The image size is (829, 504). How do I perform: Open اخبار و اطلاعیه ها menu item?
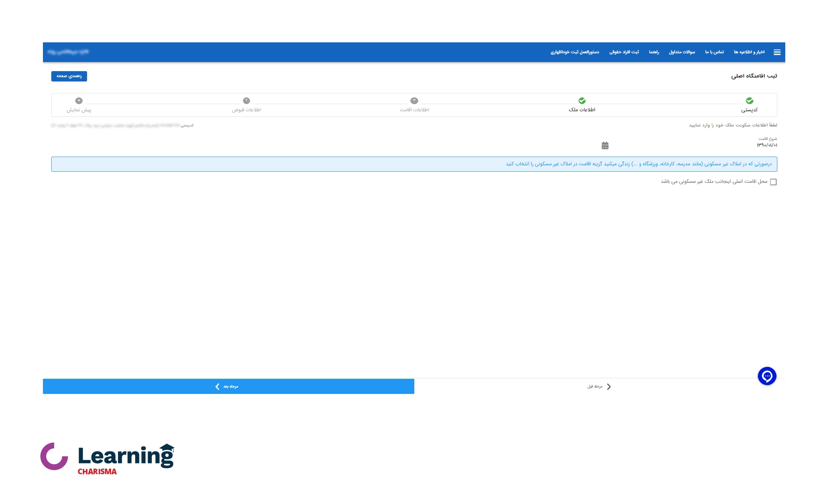click(x=749, y=52)
